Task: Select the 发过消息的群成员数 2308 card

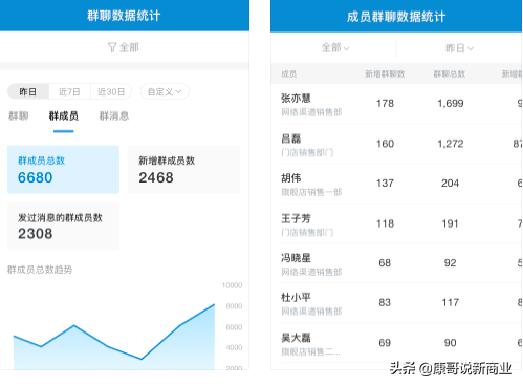Action: click(63, 226)
